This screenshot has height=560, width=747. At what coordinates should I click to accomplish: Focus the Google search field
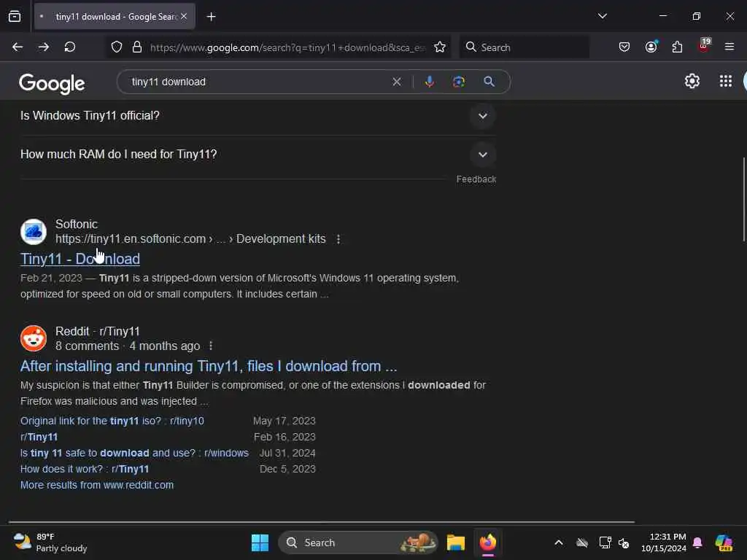tap(258, 82)
